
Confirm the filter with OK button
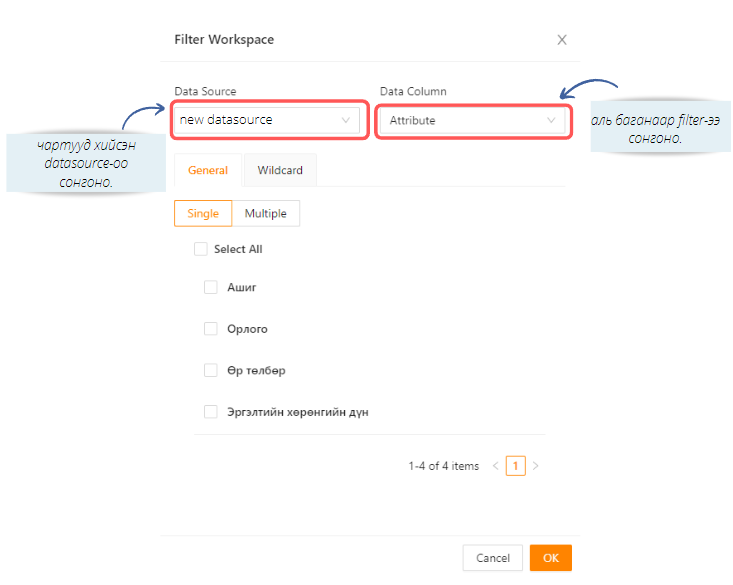tap(550, 558)
